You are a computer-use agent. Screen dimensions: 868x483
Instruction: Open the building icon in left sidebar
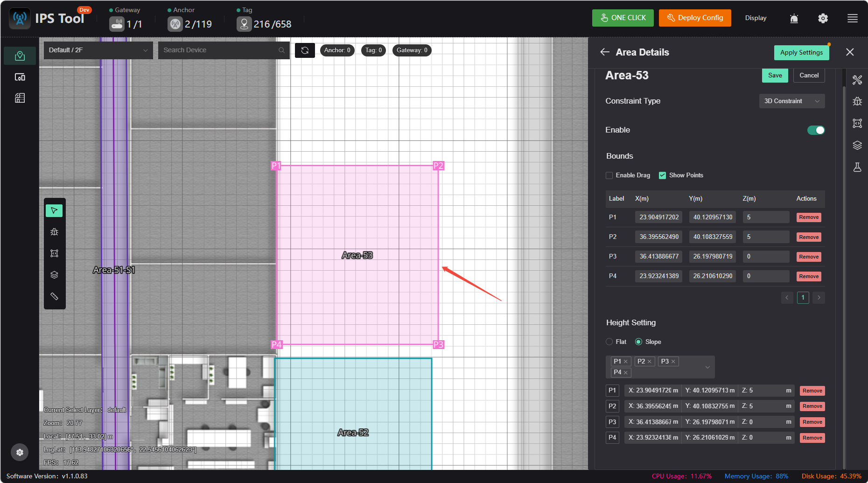pos(20,98)
